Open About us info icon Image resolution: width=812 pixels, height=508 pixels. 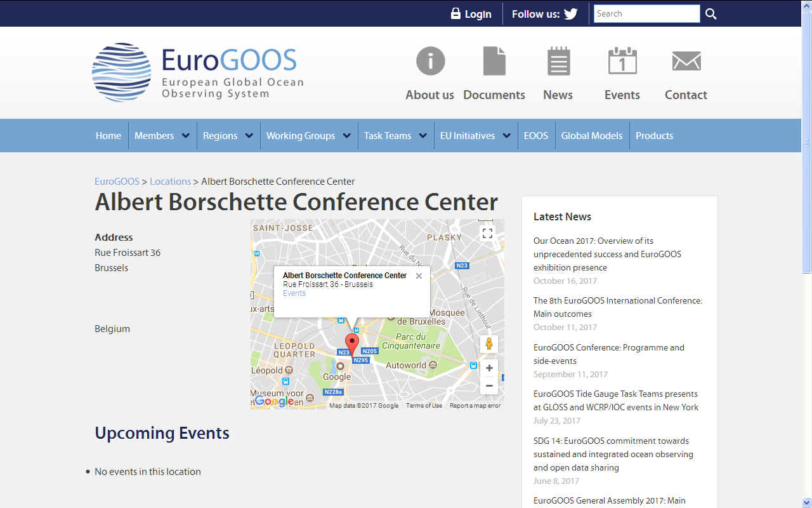coord(430,62)
